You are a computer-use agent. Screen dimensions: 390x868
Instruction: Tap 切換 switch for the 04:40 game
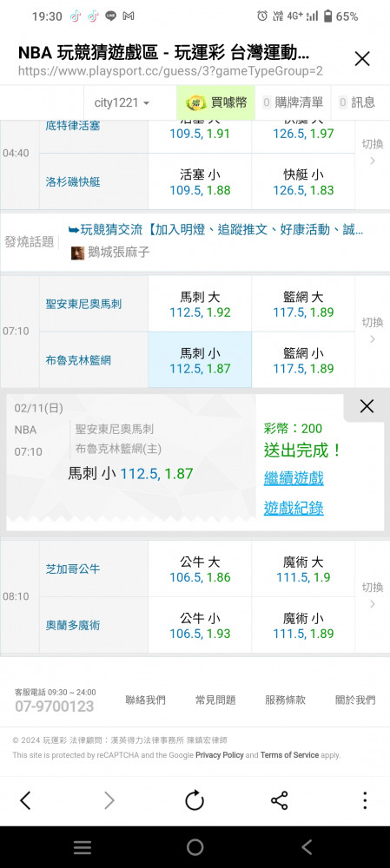pos(373,152)
